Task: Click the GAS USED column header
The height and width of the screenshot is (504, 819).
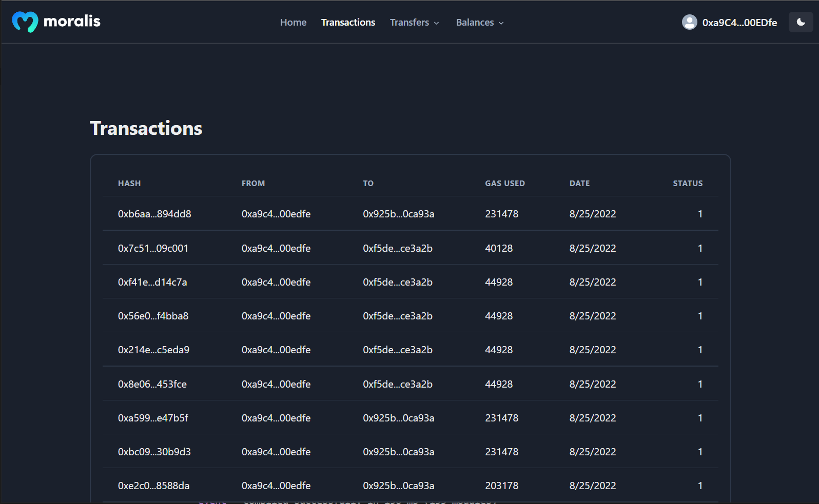Action: (504, 184)
